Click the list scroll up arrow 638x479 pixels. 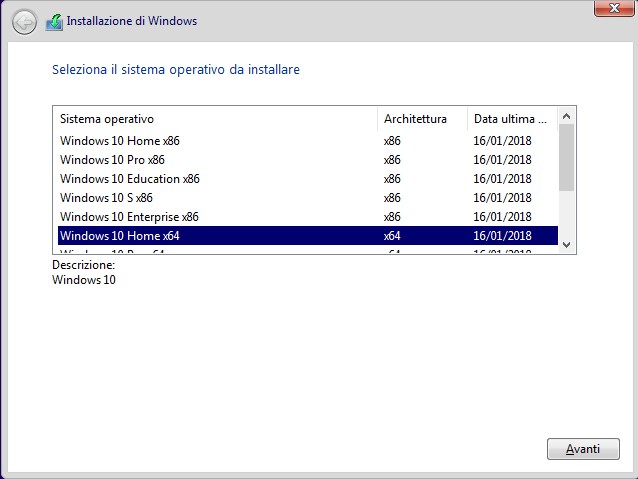pos(566,116)
